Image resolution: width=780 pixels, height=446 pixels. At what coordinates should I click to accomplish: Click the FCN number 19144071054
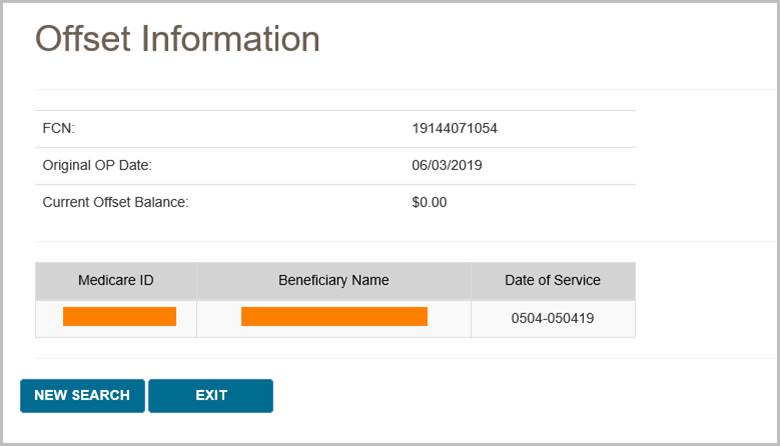tap(455, 129)
